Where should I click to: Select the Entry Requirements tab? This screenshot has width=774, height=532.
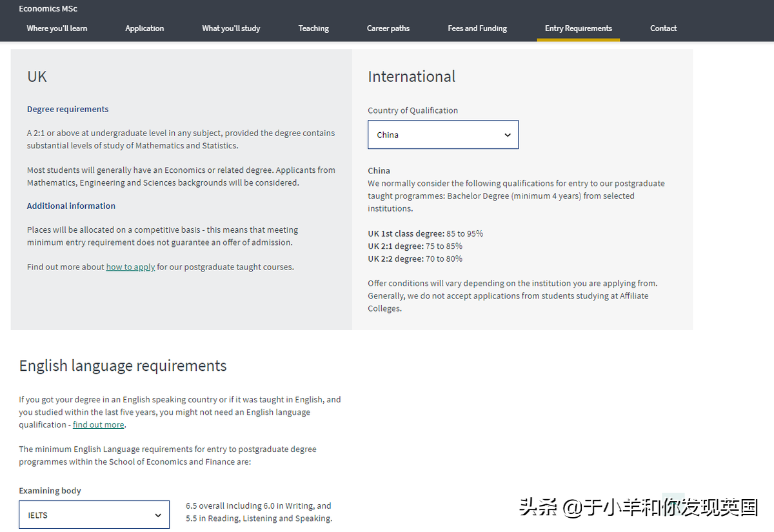(x=579, y=28)
